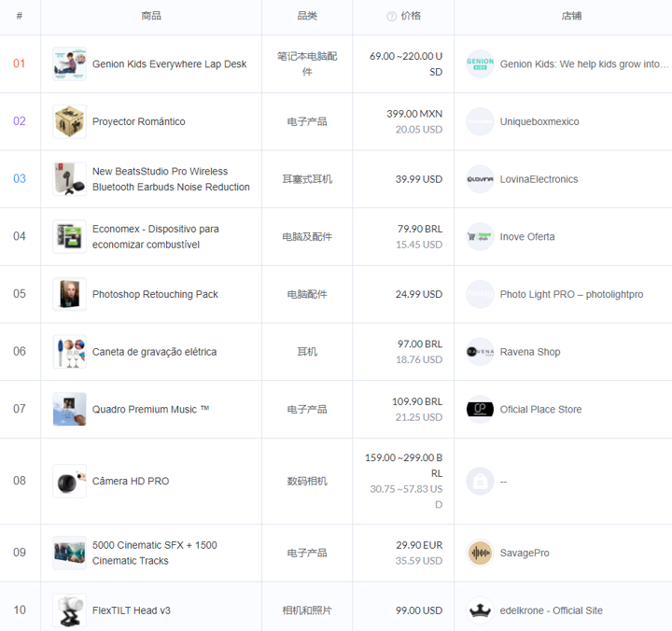Open Proyector Romántico product thumbnail
Image resolution: width=672 pixels, height=631 pixels.
[69, 121]
